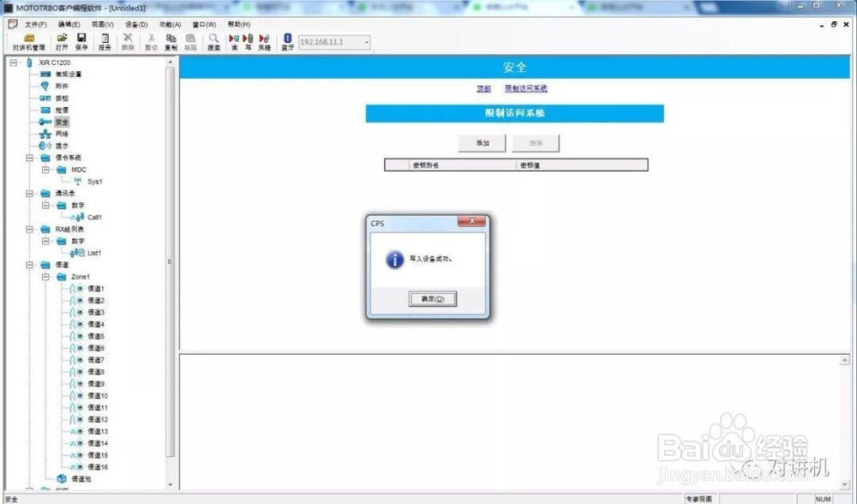Open the 文件(F) menu
Image resolution: width=857 pixels, height=504 pixels.
click(x=35, y=25)
